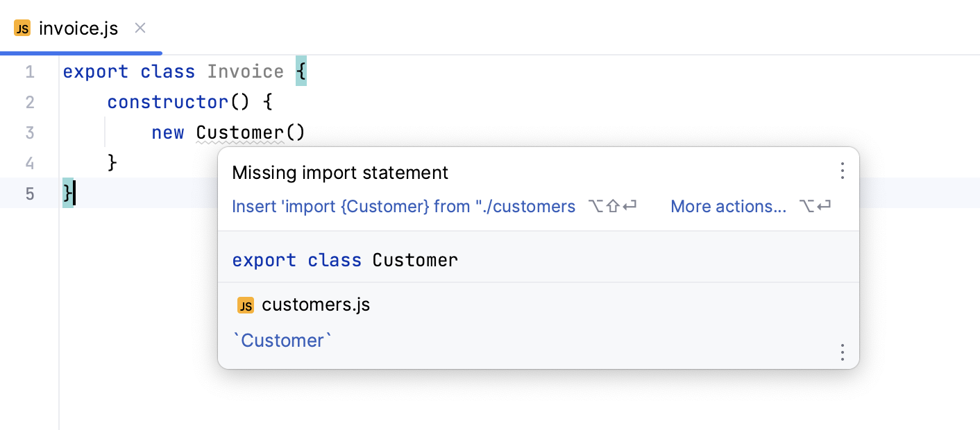Open More actions in the popup

click(729, 206)
